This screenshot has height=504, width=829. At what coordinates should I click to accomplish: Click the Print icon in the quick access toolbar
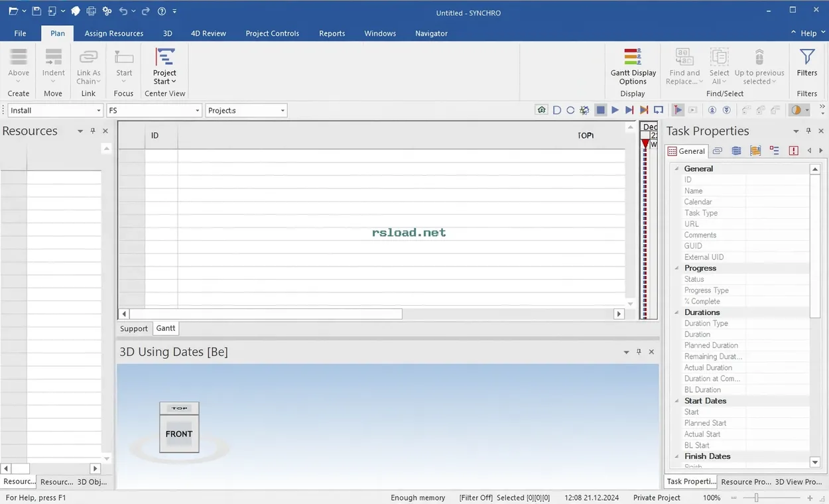pos(91,11)
